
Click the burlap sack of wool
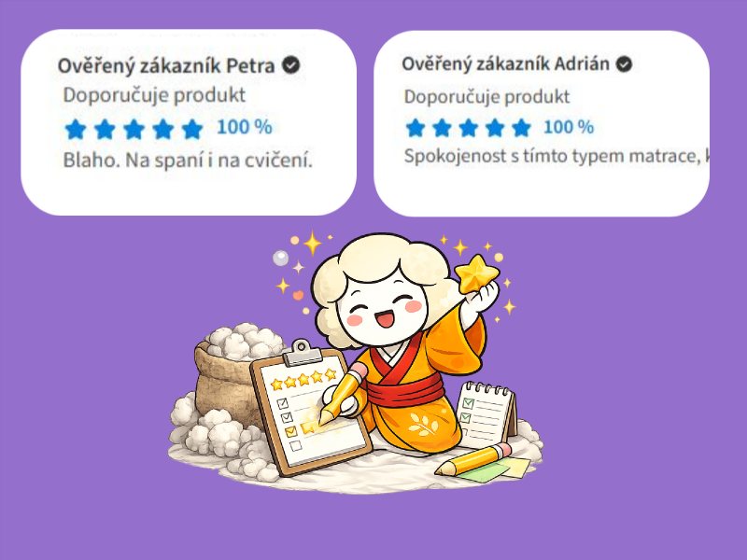(x=229, y=376)
